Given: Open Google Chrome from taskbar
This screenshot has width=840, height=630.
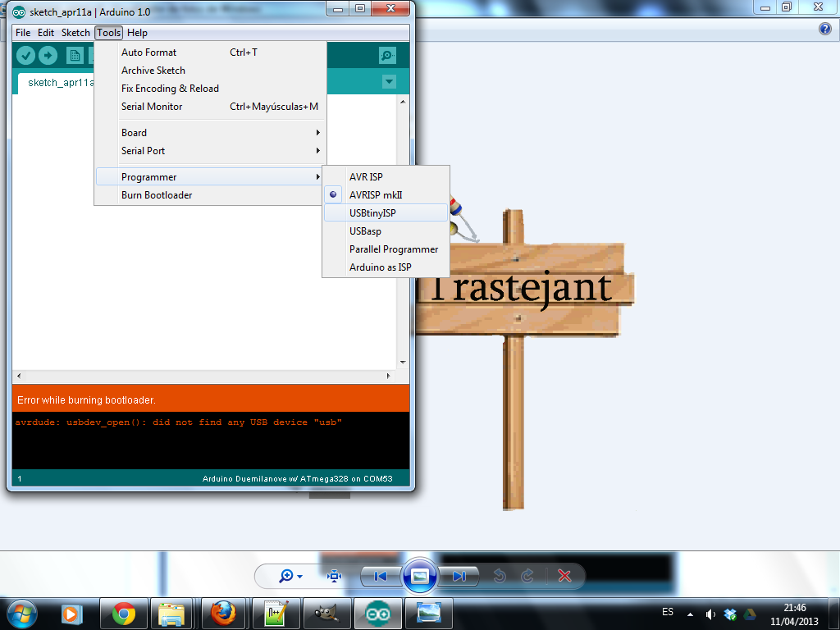Looking at the screenshot, I should click(x=124, y=614).
